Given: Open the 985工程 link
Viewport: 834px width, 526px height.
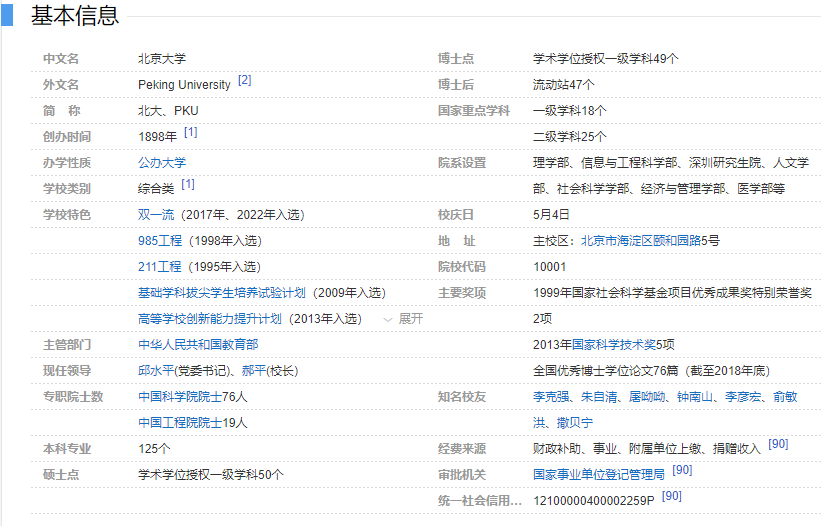Looking at the screenshot, I should tap(160, 241).
